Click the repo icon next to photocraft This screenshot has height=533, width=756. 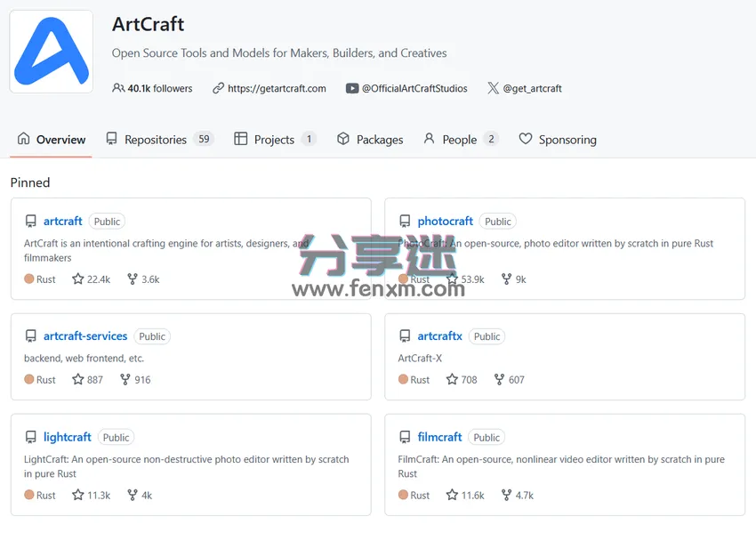405,222
